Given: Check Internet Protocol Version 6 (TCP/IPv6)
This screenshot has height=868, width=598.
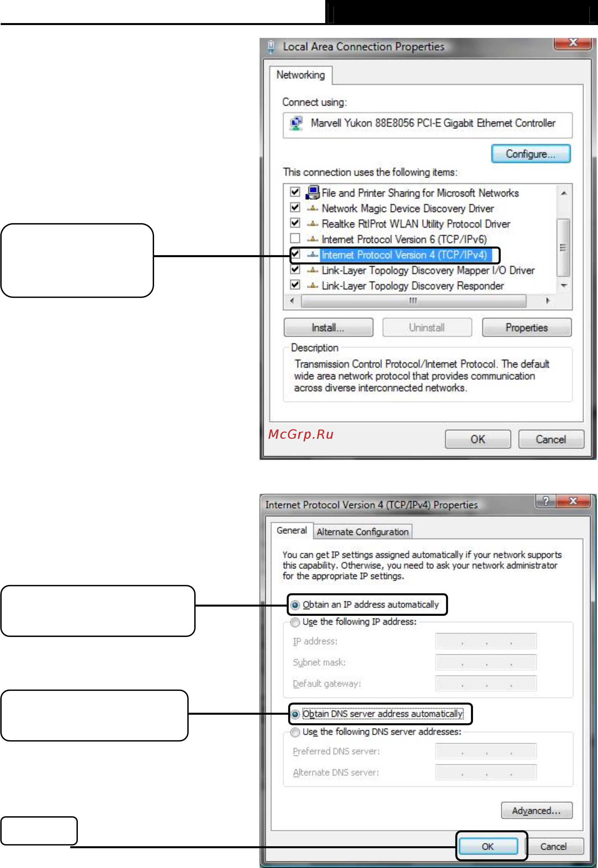Looking at the screenshot, I should pyautogui.click(x=295, y=239).
